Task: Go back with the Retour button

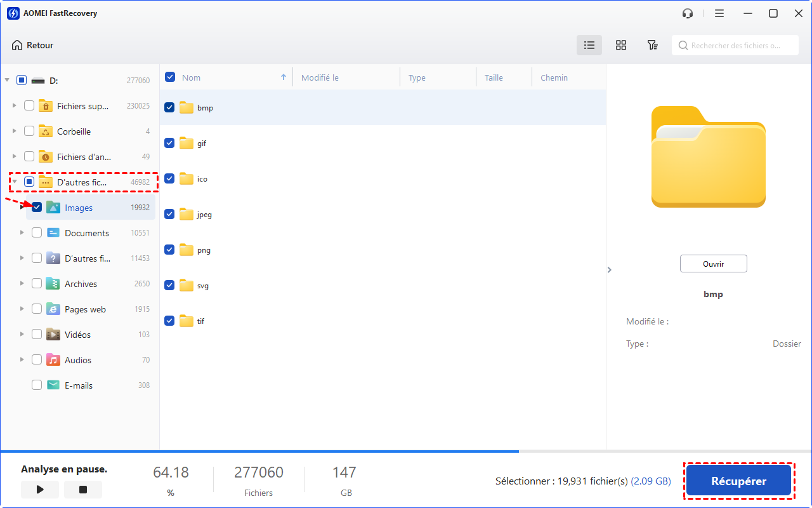Action: point(32,45)
